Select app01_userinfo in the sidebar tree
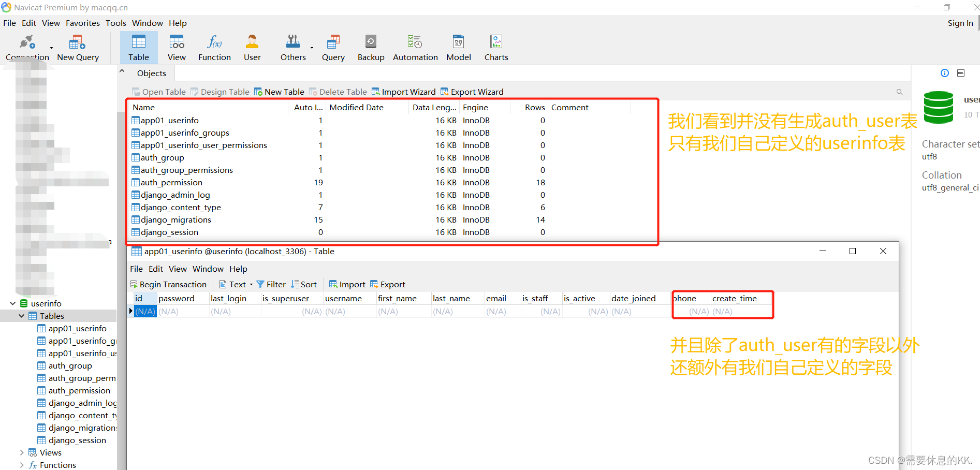Screen dimensions: 980x470 click(77, 328)
